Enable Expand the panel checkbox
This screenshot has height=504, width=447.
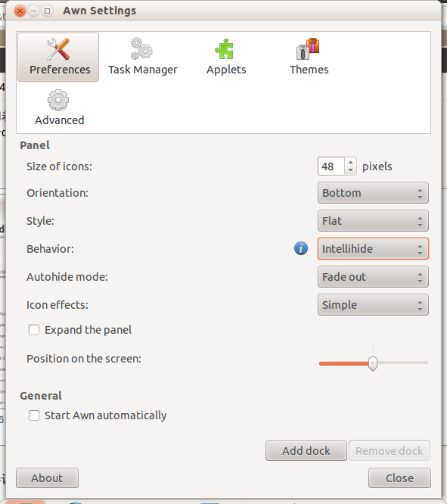click(x=34, y=330)
